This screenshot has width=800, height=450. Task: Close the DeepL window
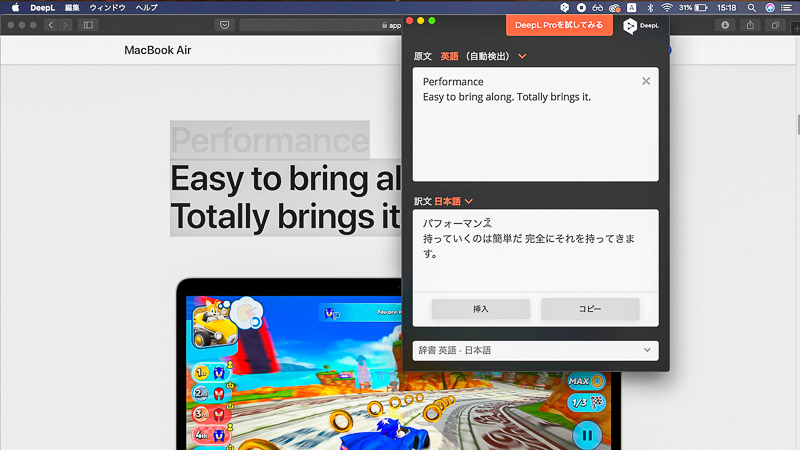click(x=409, y=20)
